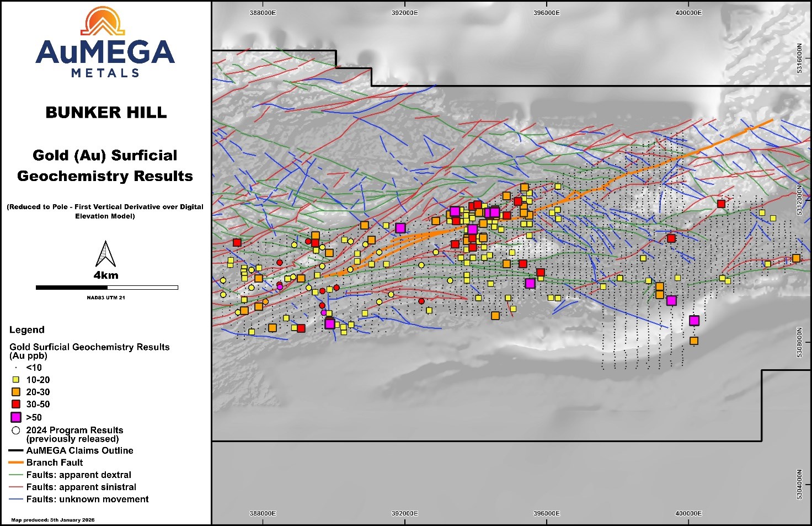Click the 4km scale bar
The width and height of the screenshot is (812, 526).
coord(106,287)
